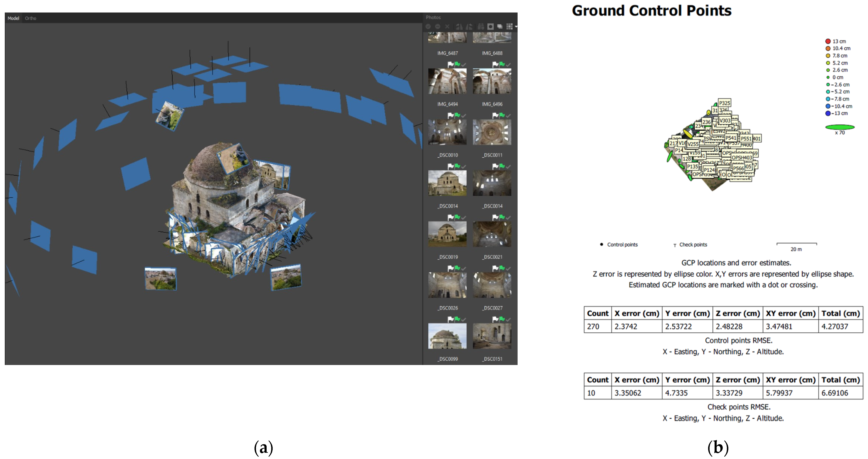The height and width of the screenshot is (459, 868).
Task: Switch to the Ortho tab
Action: pyautogui.click(x=30, y=18)
